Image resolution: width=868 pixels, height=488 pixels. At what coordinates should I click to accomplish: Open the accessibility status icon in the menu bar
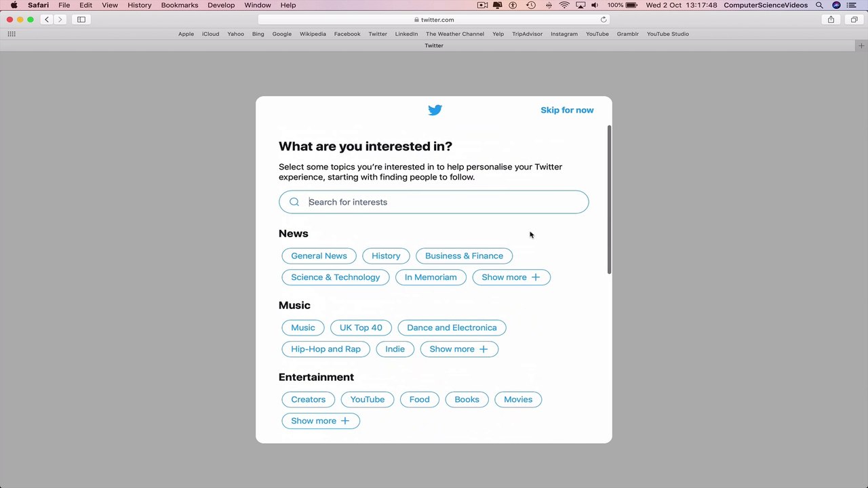[513, 5]
